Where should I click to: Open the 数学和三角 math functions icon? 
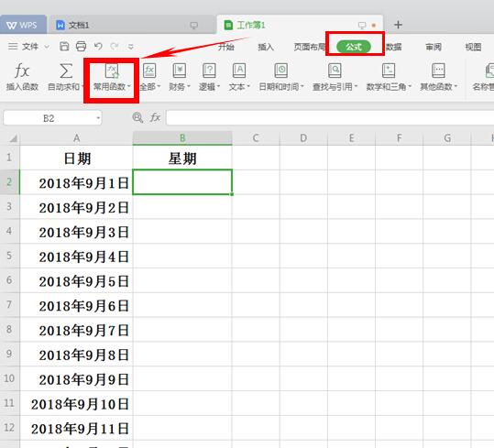[x=389, y=71]
